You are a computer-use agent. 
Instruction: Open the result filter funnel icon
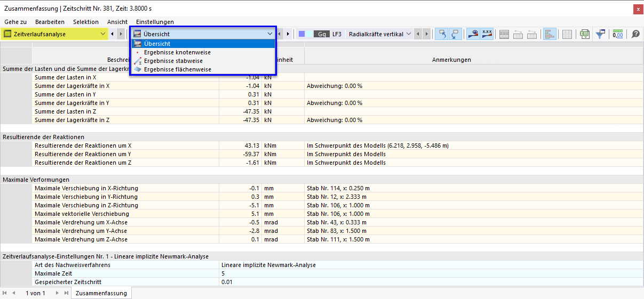pyautogui.click(x=601, y=34)
